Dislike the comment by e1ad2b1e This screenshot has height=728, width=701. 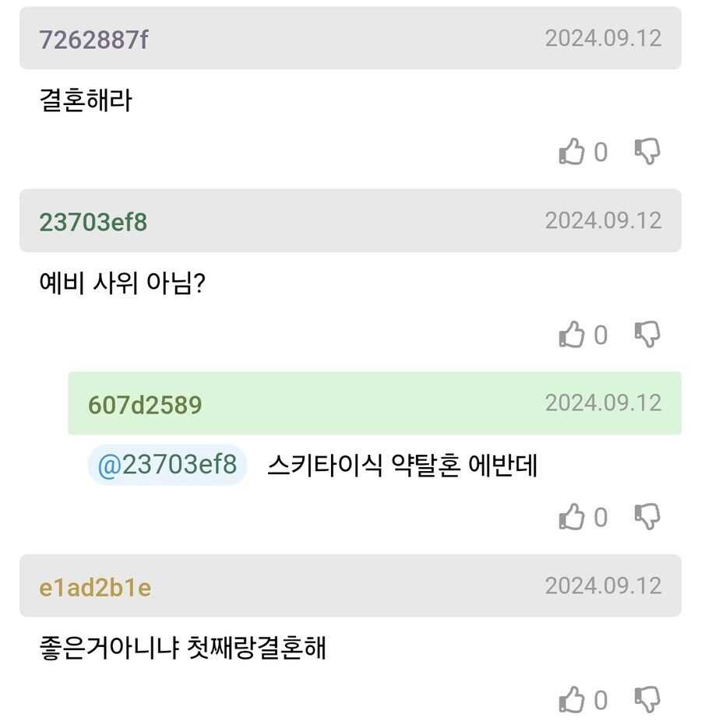click(647, 700)
